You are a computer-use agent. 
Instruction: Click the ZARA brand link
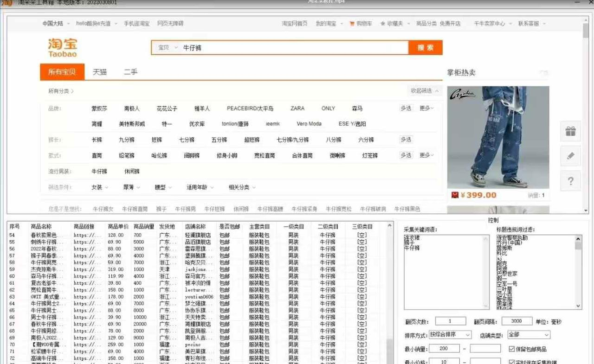pyautogui.click(x=297, y=109)
